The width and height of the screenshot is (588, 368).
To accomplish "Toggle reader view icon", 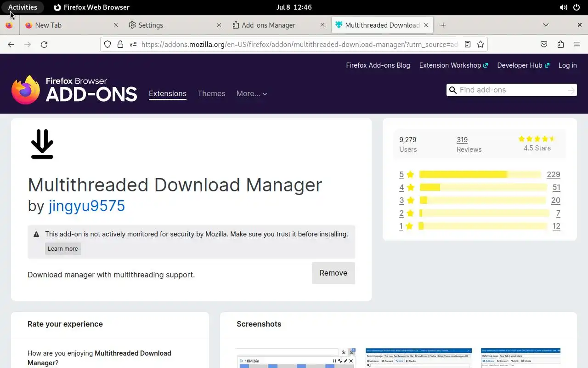I will coord(468,45).
